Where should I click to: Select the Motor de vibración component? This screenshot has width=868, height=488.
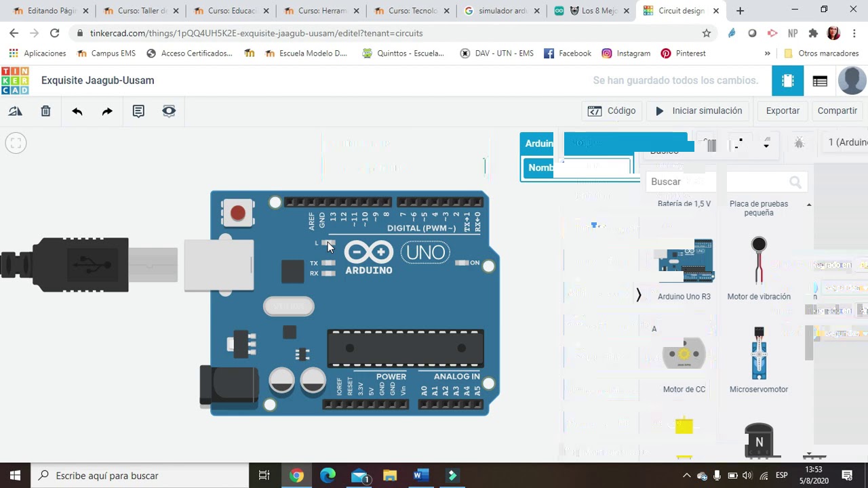(x=759, y=268)
